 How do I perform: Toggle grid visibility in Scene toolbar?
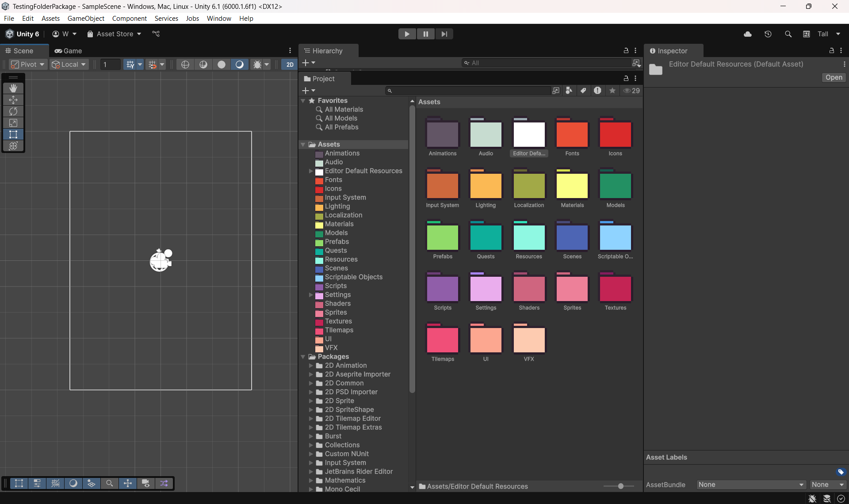130,65
